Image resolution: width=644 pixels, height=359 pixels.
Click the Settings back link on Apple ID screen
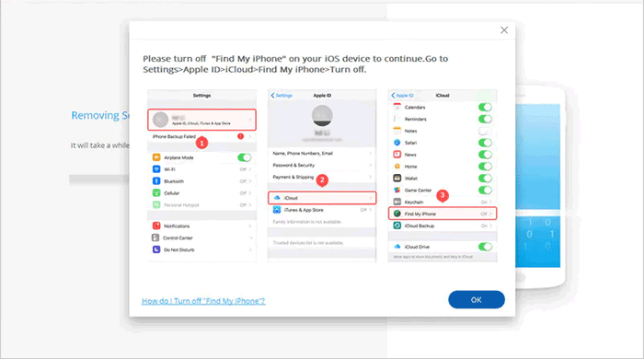click(x=282, y=96)
